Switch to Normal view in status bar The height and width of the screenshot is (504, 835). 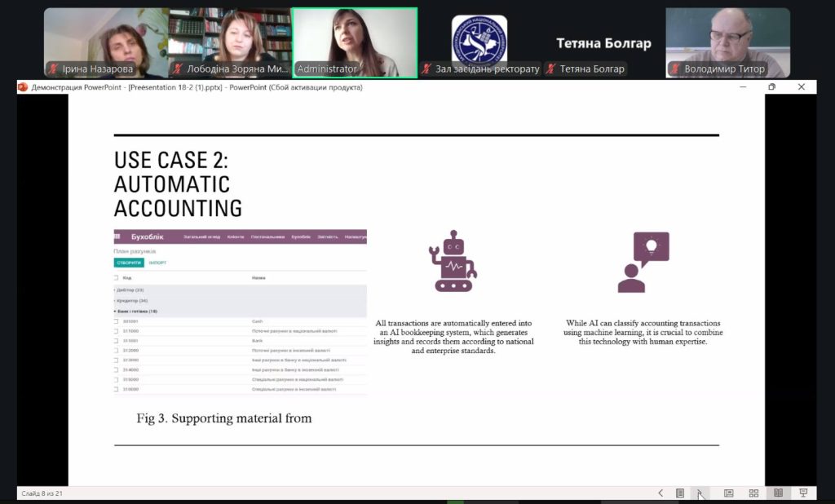point(728,493)
